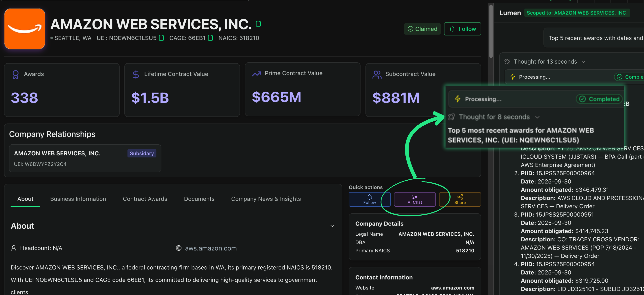Screen dimensions: 644x295
Task: Click the main page vertical scrollbar
Action: tap(491, 31)
